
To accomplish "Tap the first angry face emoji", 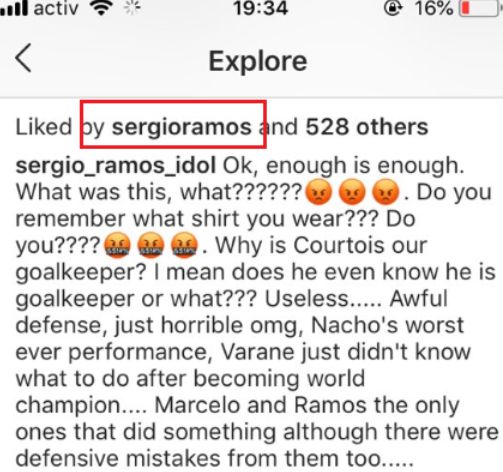I will [x=319, y=192].
